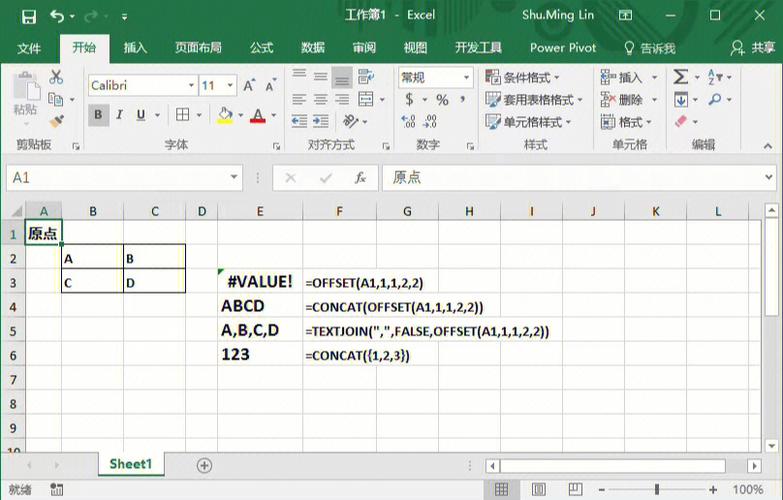783x500 pixels.
Task: Apply cell borders icon
Action: [183, 115]
